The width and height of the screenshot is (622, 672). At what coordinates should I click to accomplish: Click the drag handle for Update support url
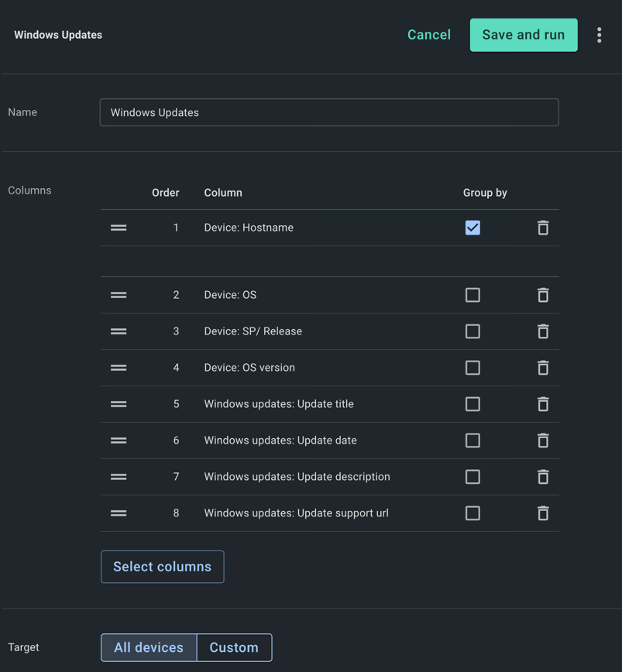point(119,513)
